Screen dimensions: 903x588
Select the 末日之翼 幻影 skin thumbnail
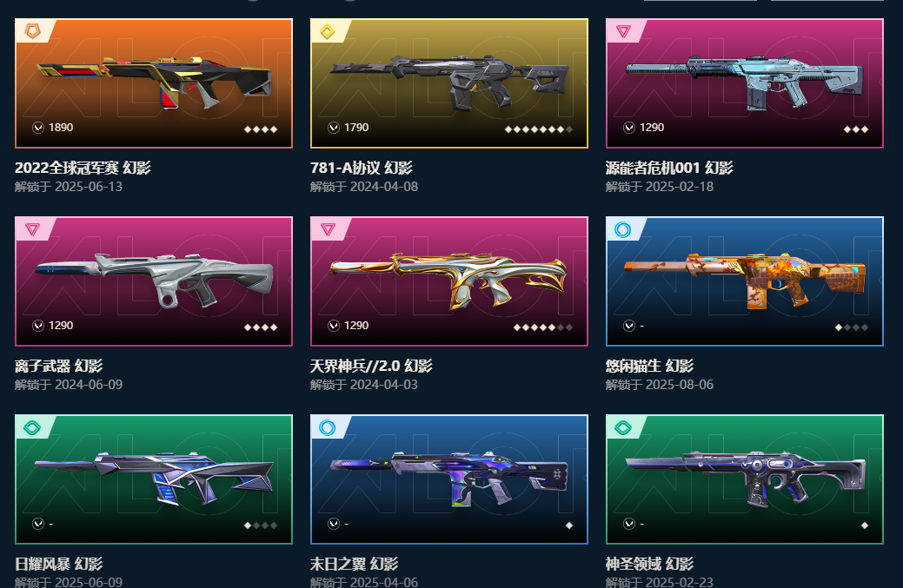coord(449,479)
